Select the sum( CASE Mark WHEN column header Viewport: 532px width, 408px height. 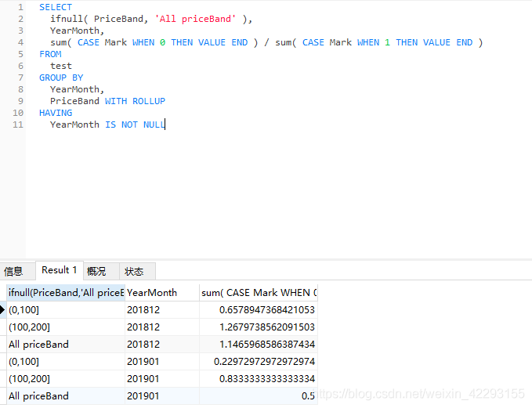coord(259,292)
